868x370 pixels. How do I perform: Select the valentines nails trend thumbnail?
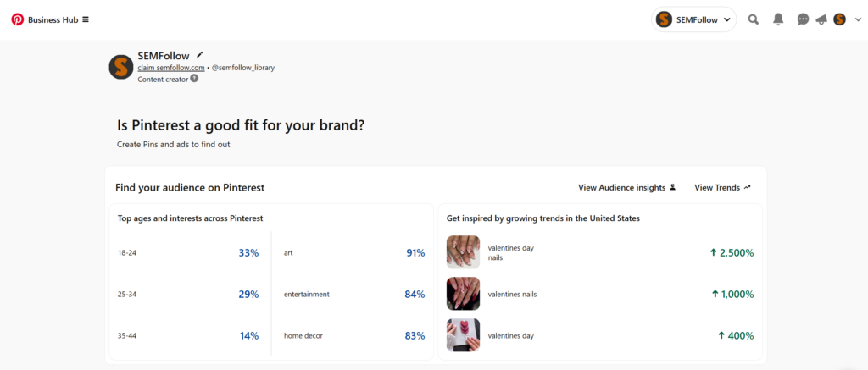[x=463, y=294]
